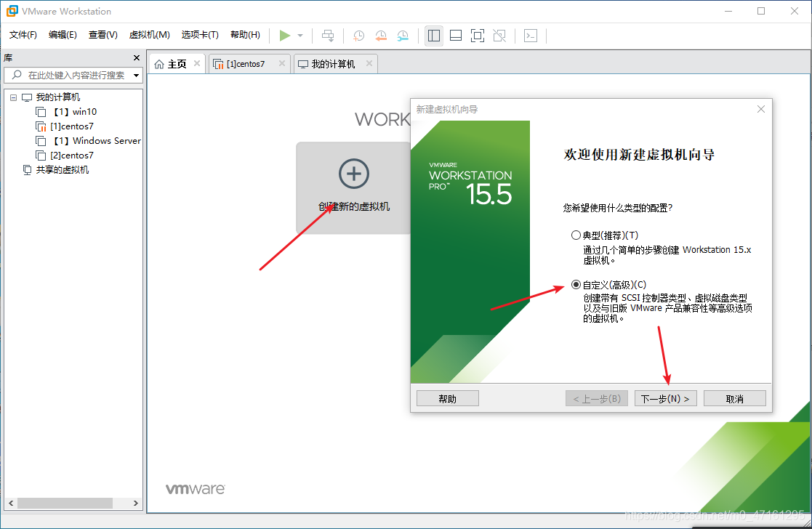Viewport: 812px width, 529px height.
Task: Select 【1】Windows Server in library tree
Action: (97, 141)
